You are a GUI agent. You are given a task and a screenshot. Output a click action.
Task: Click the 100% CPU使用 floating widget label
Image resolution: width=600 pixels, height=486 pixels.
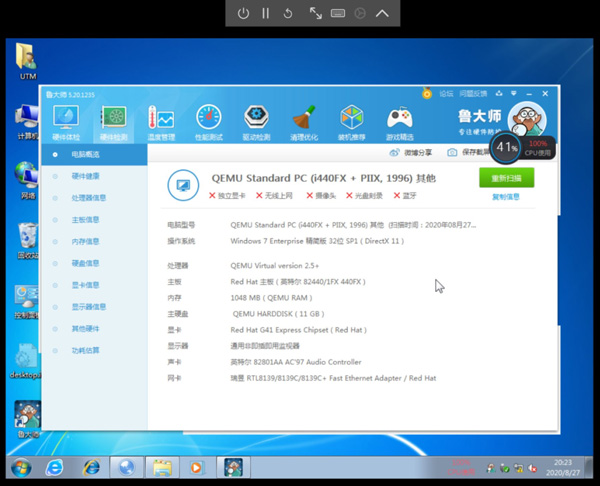tap(538, 148)
